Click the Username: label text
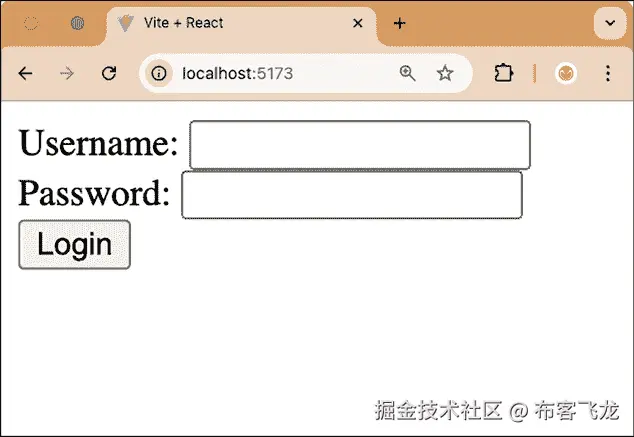The width and height of the screenshot is (634, 437). coord(98,143)
